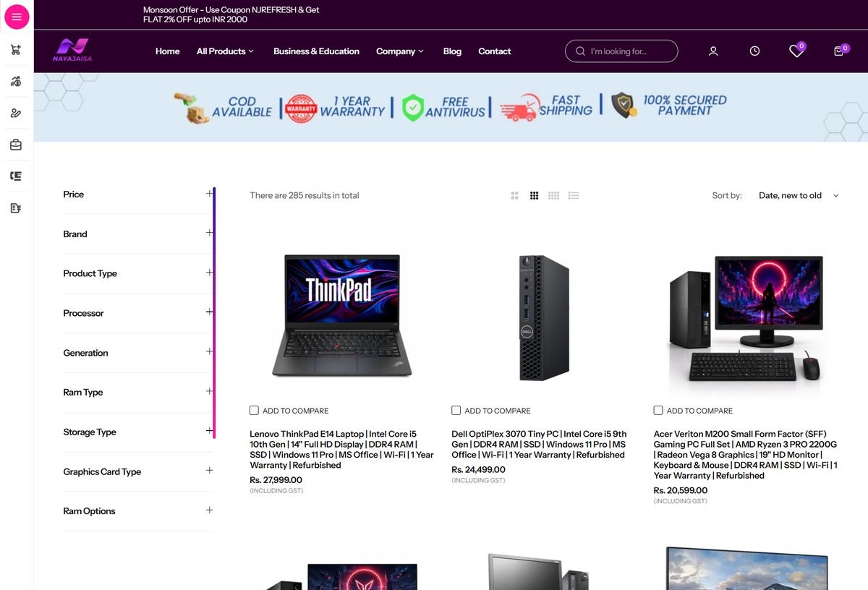868x590 pixels.
Task: Open the wishlist heart icon
Action: coord(796,51)
